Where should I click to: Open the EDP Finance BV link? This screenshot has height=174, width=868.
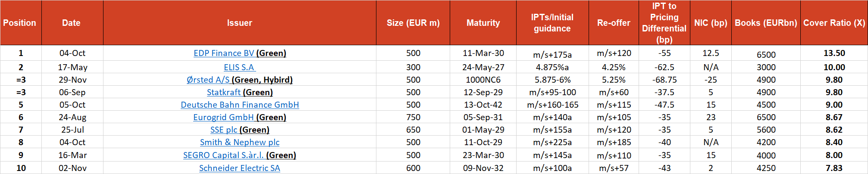pyautogui.click(x=224, y=53)
